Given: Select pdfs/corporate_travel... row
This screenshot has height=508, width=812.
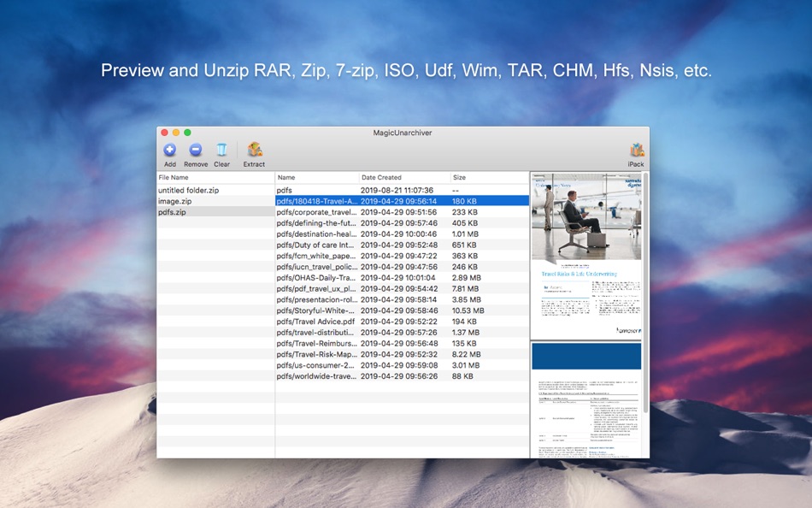Looking at the screenshot, I should pyautogui.click(x=403, y=212).
